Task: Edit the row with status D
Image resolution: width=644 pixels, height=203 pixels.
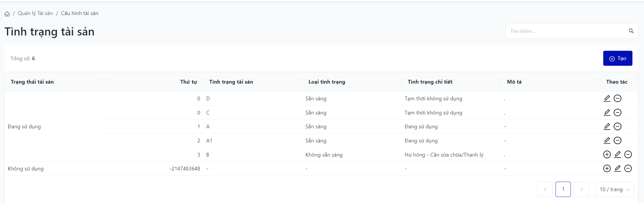Action: point(607,99)
